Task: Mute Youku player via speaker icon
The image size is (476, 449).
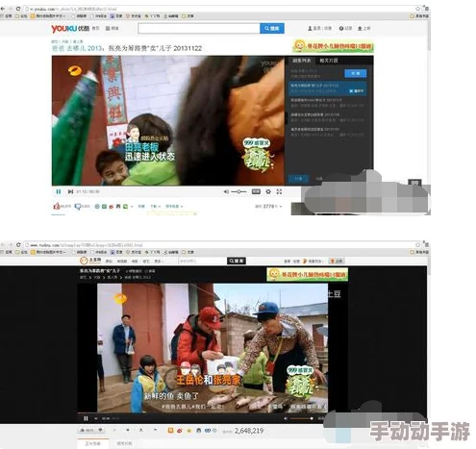Action: pyautogui.click(x=226, y=191)
